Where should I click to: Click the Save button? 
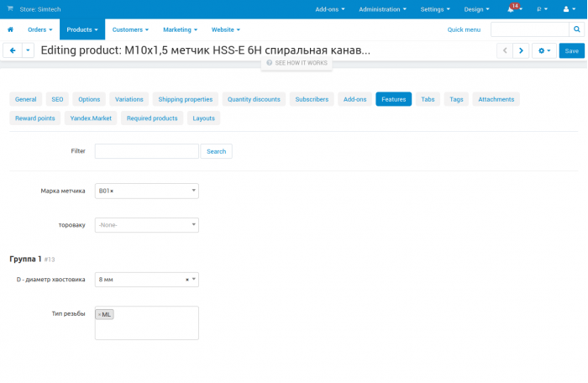[x=571, y=50]
